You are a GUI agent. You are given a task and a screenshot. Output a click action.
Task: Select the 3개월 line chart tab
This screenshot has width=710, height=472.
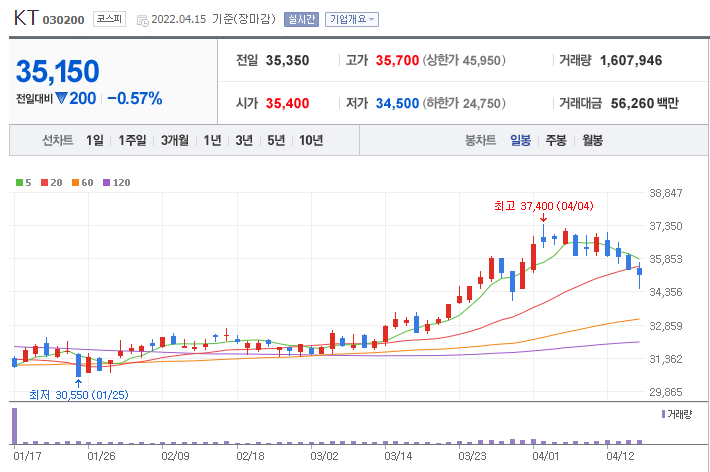coord(175,140)
